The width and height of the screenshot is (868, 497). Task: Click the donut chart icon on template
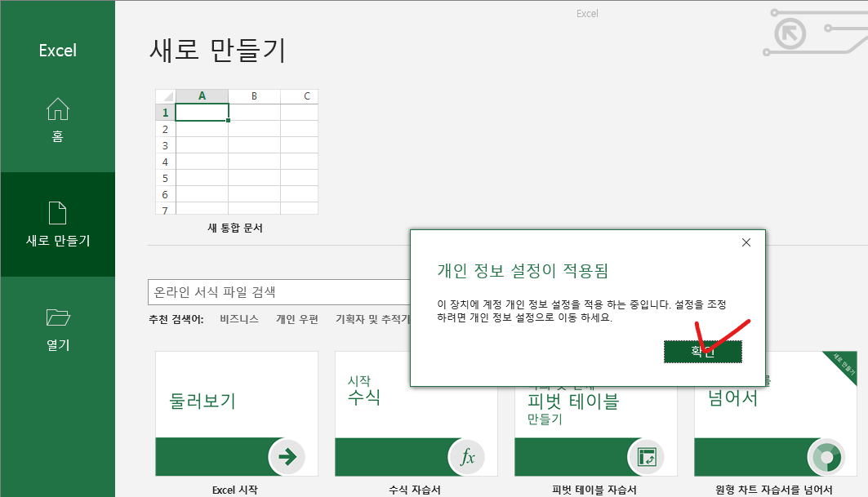pyautogui.click(x=826, y=456)
